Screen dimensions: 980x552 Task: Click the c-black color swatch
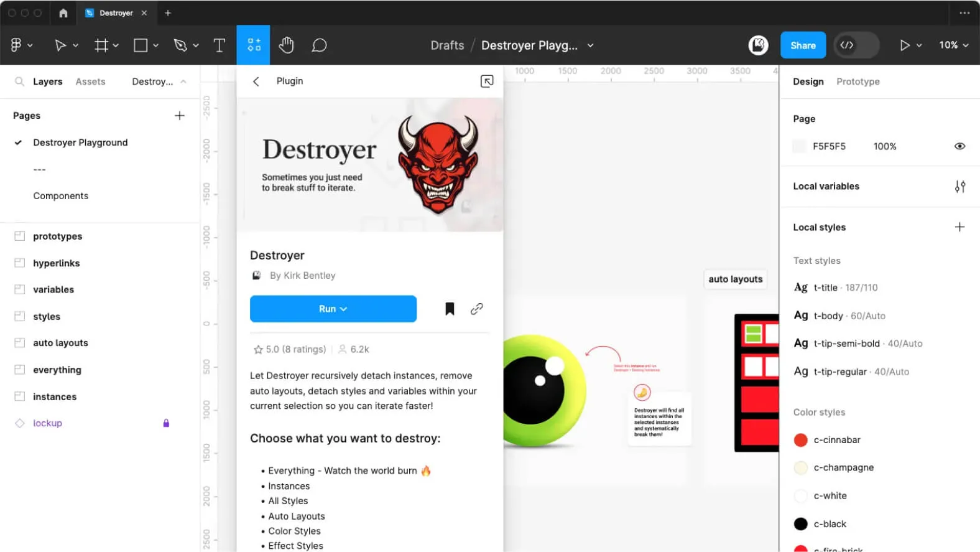point(800,524)
